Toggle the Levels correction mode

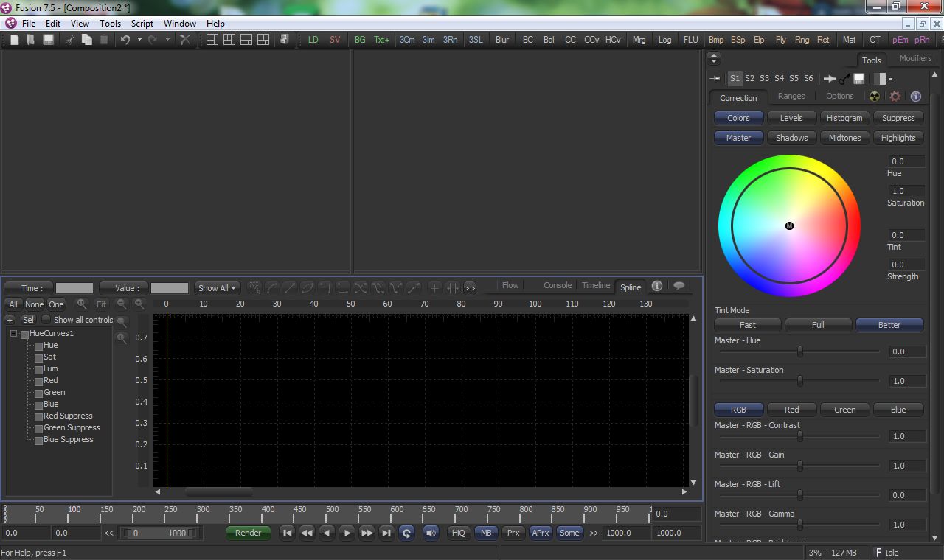coord(791,118)
